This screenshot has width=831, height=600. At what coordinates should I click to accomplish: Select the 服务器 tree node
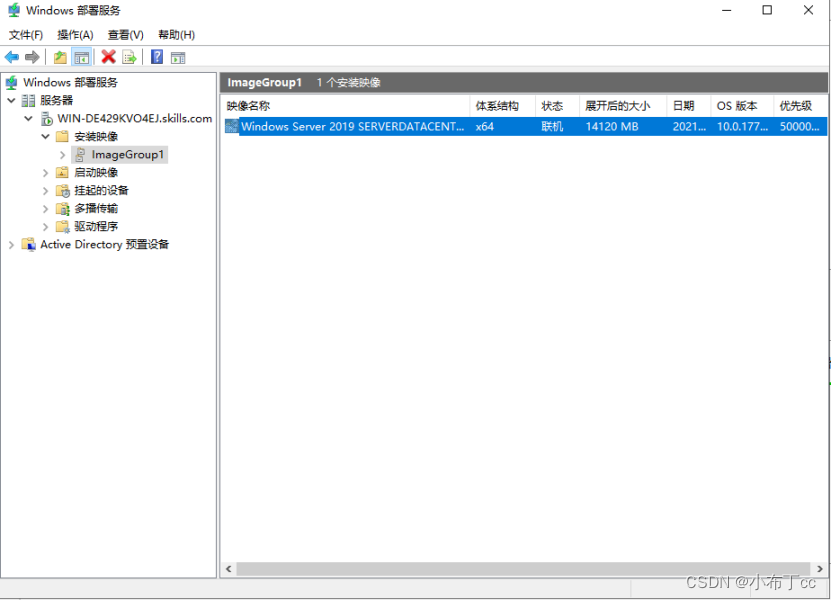coord(56,100)
